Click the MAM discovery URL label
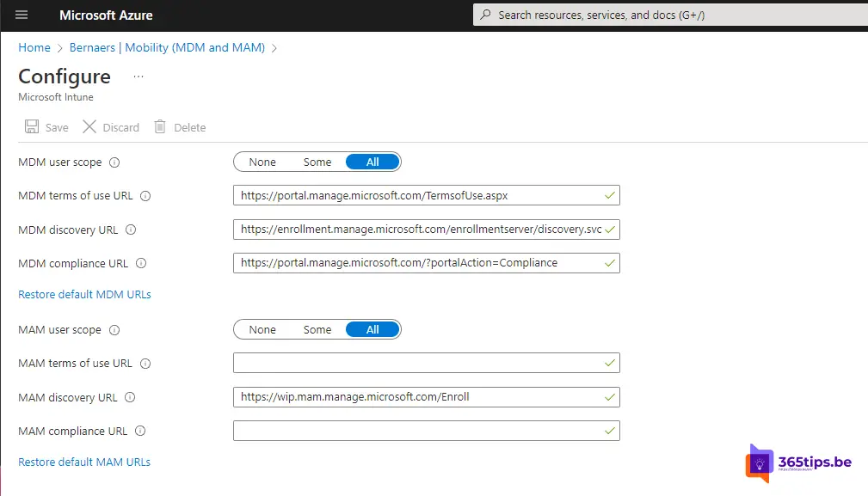 coord(68,398)
